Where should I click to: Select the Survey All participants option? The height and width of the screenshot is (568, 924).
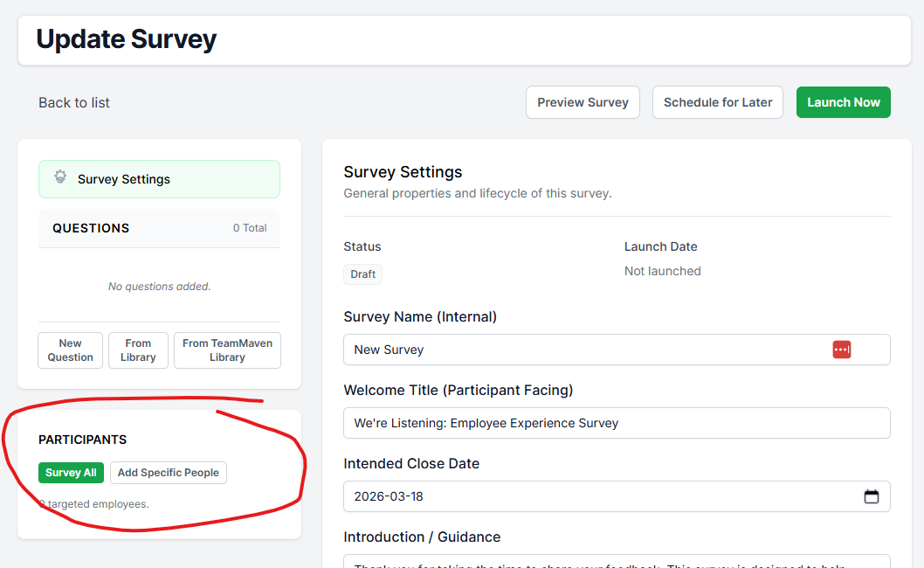pos(71,473)
